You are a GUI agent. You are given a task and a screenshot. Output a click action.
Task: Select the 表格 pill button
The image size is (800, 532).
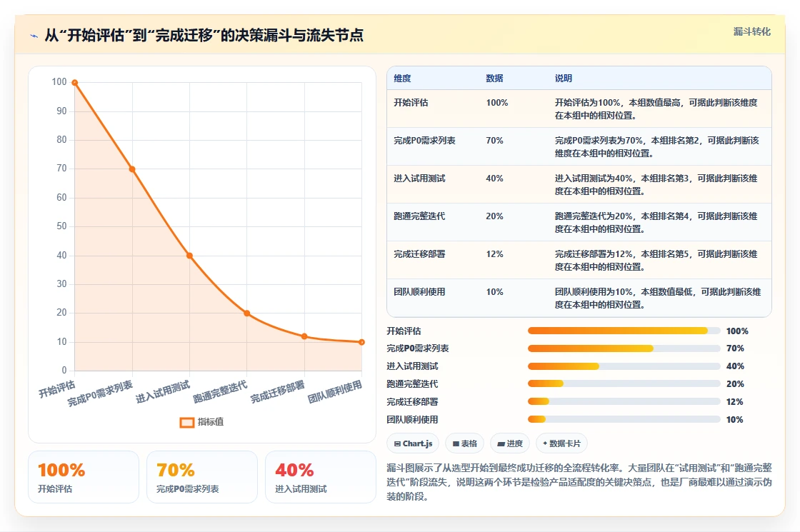464,443
